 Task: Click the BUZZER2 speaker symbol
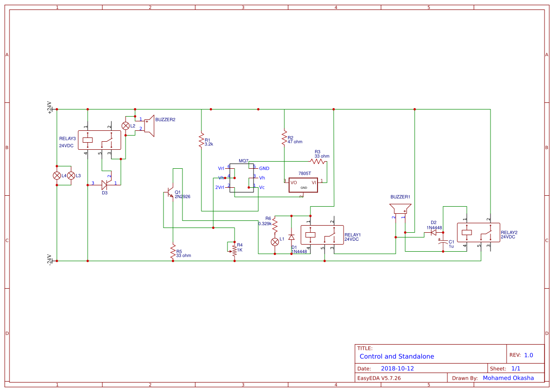(150, 125)
